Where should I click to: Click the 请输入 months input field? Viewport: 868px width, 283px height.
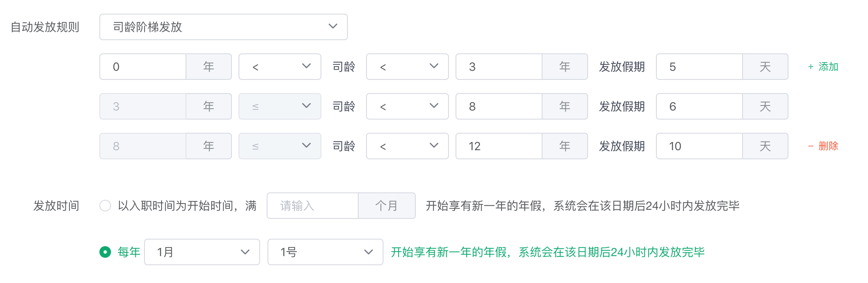click(313, 206)
